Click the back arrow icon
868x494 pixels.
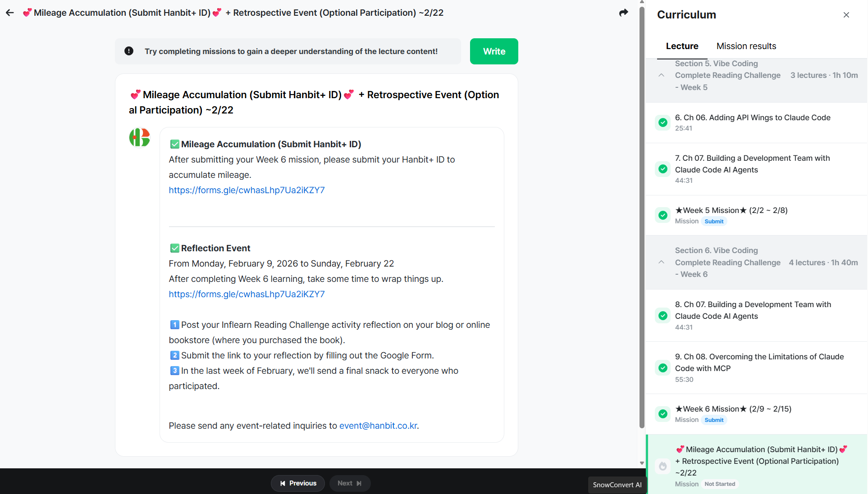(10, 13)
